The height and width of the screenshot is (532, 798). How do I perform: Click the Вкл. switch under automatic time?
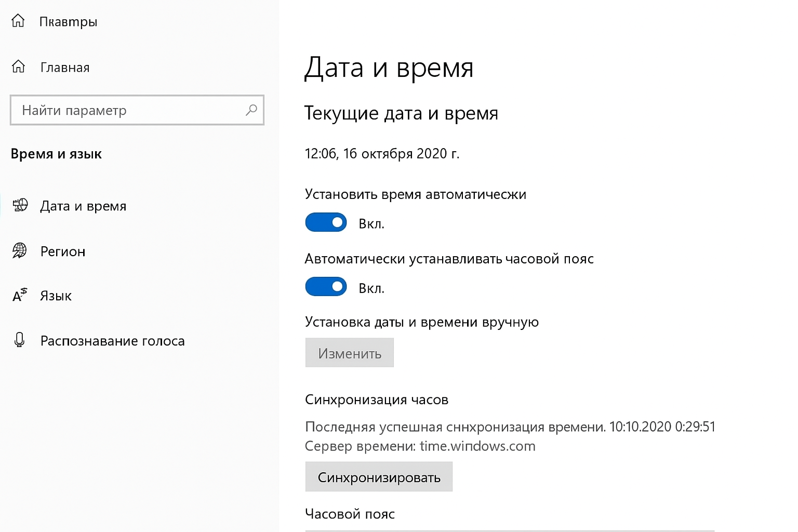coord(326,222)
